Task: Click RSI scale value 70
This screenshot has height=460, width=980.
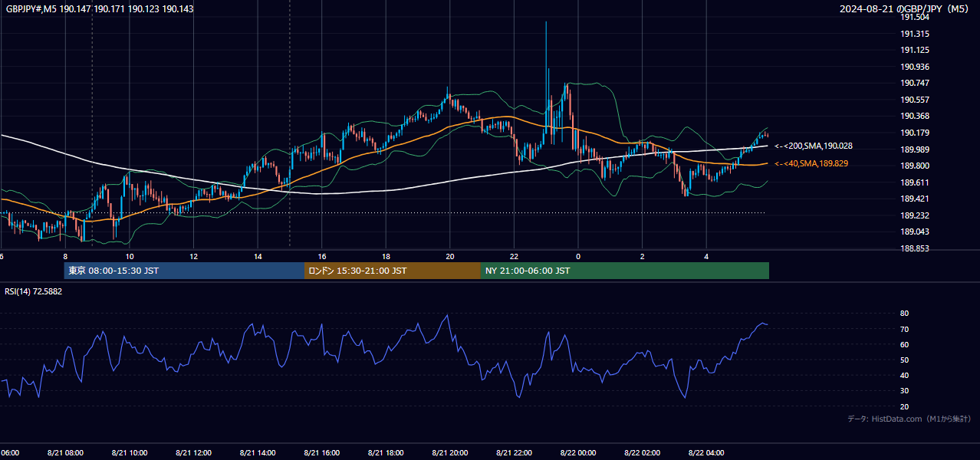Action: [904, 329]
